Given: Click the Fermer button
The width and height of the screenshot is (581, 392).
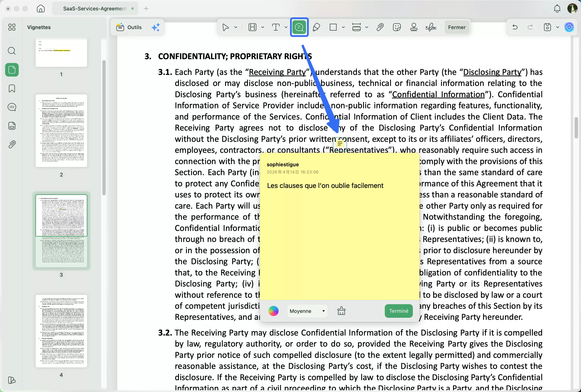Looking at the screenshot, I should tap(457, 27).
